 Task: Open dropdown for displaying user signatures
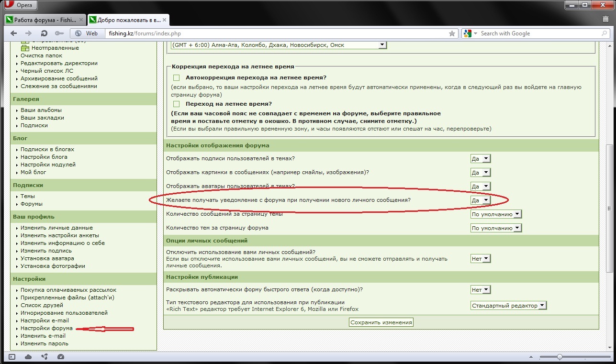click(x=481, y=159)
